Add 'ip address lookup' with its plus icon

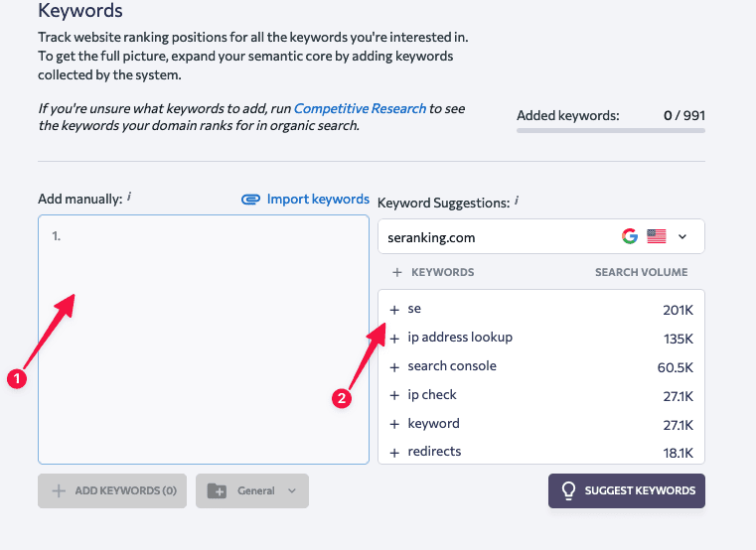coord(394,339)
